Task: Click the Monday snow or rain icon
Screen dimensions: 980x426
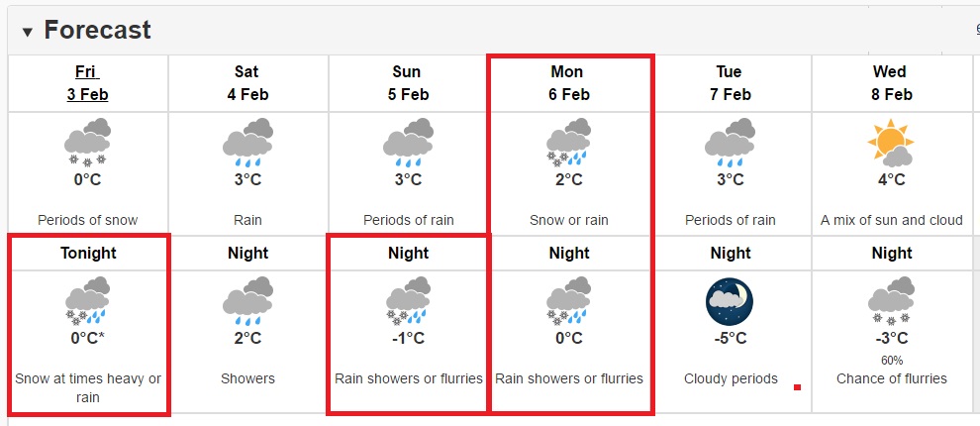Action: 568,143
